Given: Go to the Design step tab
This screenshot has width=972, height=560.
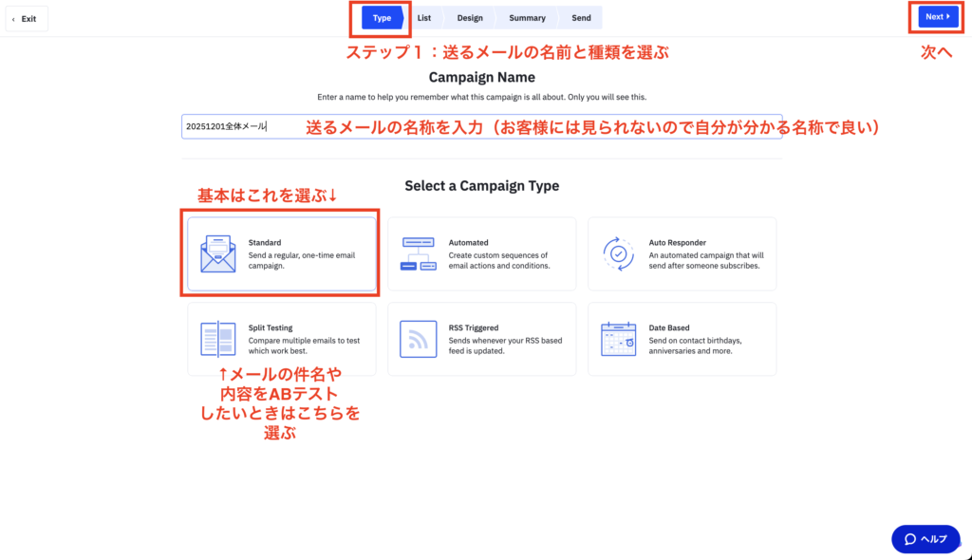Looking at the screenshot, I should tap(470, 18).
